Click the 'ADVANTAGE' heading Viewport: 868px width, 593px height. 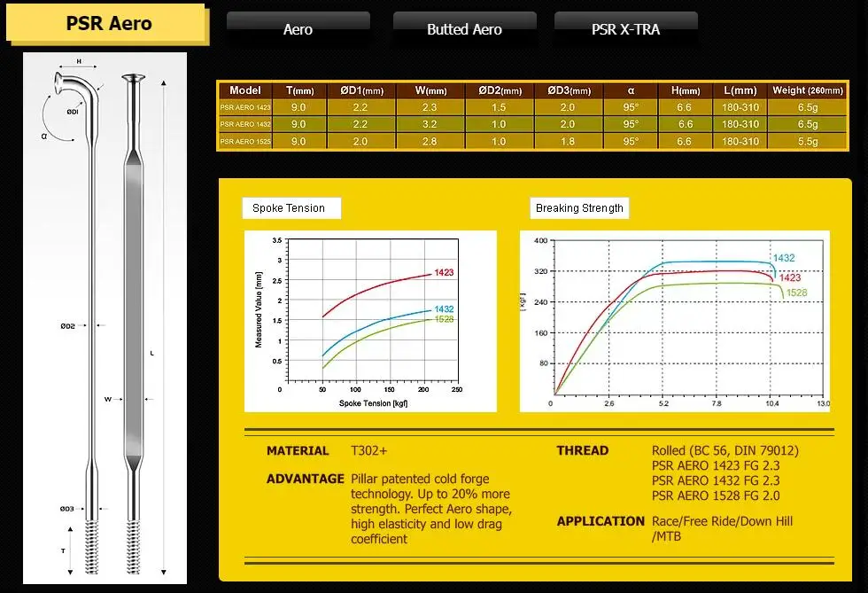pyautogui.click(x=306, y=479)
